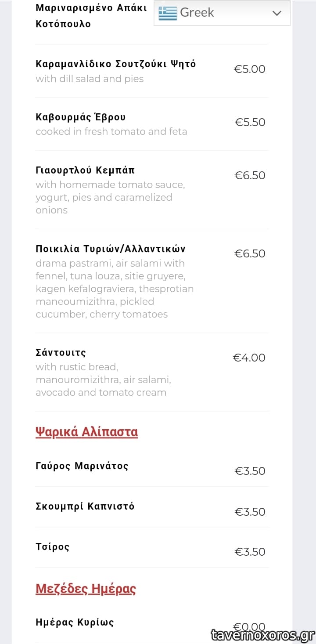Select Καβουρμάς Έβρου menu item
This screenshot has height=644, width=316.
(x=81, y=117)
